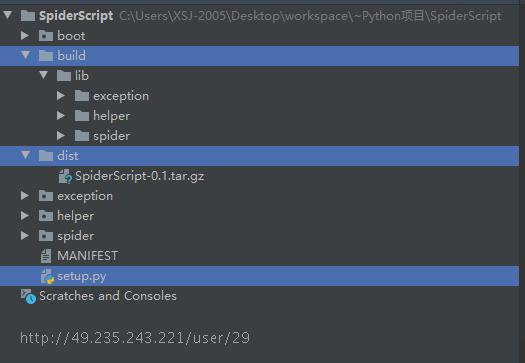Select the SpiderScript-0.1.tar.gz file
Screen dimensions: 525x363
139,176
